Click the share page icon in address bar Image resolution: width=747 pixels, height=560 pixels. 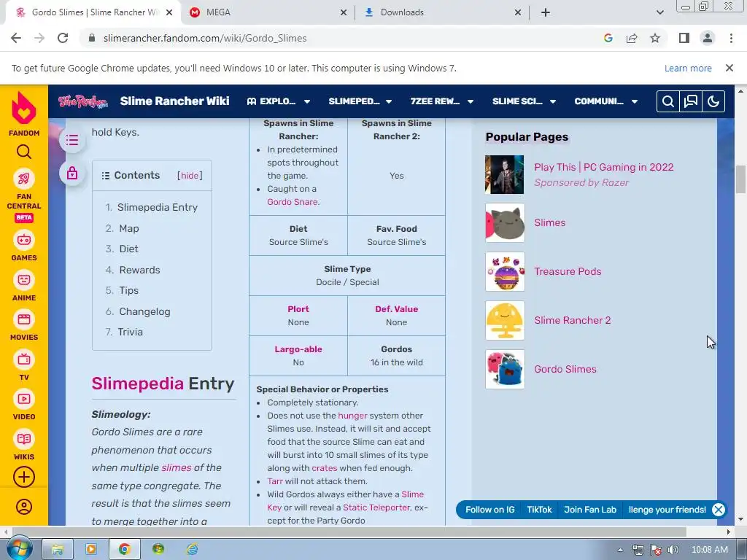point(632,38)
